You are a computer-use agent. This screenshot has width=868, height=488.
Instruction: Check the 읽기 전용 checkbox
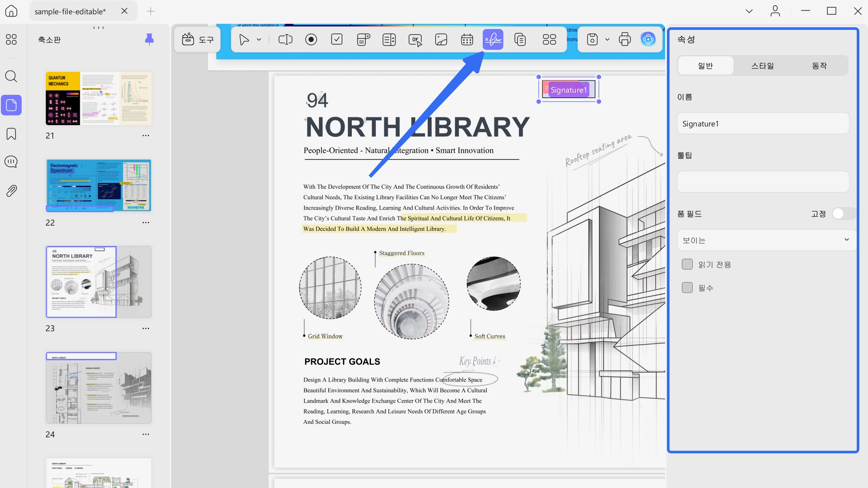[687, 264]
